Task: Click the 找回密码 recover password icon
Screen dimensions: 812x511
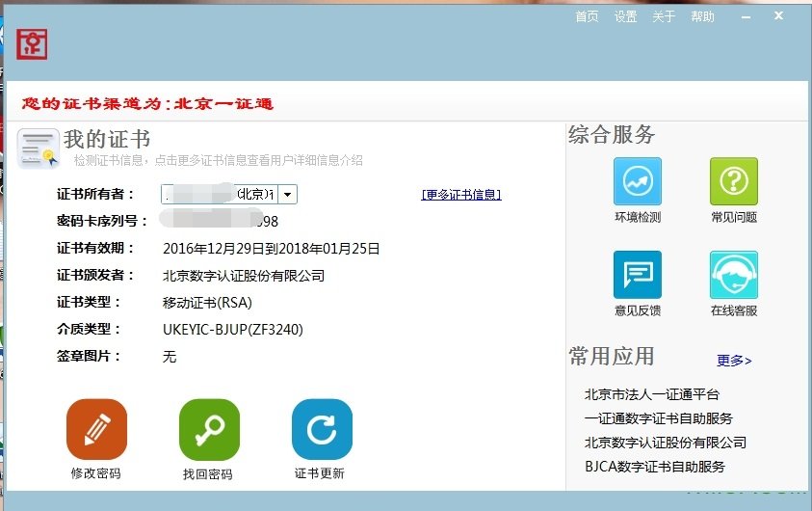Action: (209, 429)
